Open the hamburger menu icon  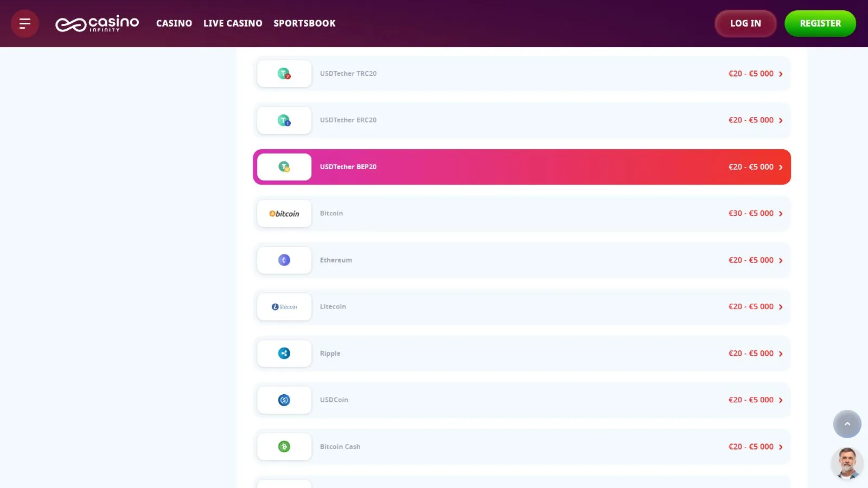pos(25,23)
